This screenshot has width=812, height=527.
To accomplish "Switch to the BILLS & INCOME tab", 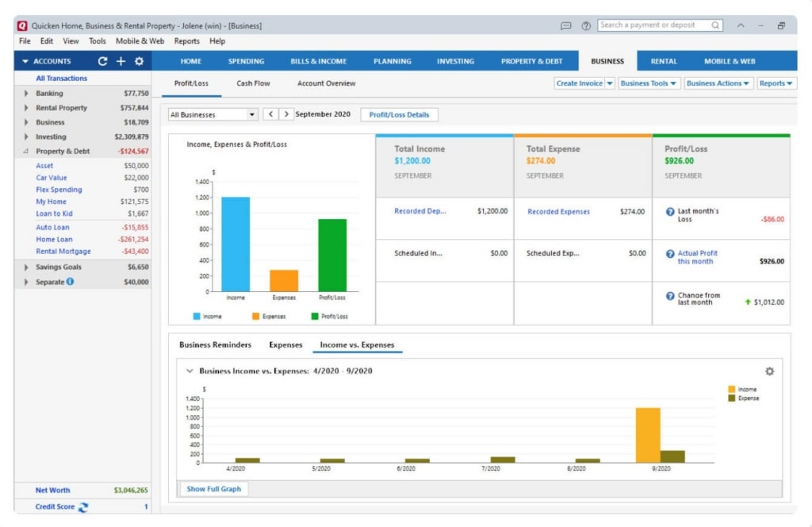I will (x=319, y=61).
